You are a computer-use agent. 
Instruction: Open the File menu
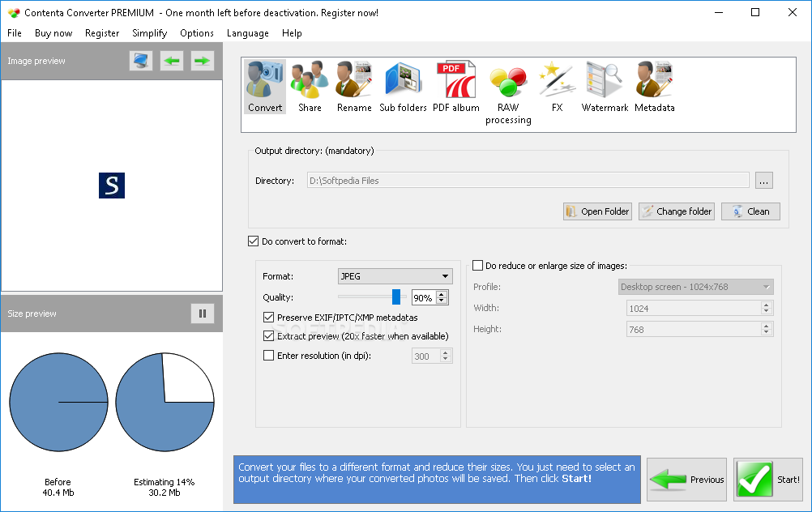pyautogui.click(x=15, y=33)
